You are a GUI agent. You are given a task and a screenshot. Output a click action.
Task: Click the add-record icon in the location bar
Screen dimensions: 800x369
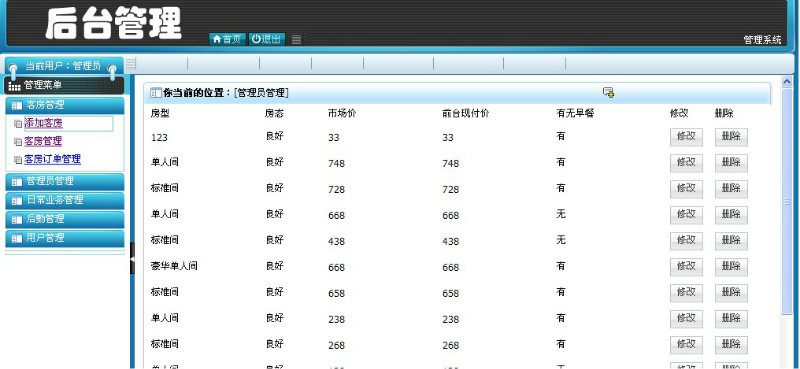pos(608,92)
